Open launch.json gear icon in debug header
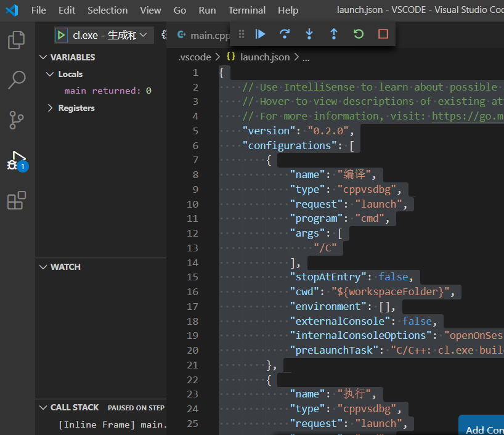504x435 pixels. (164, 35)
